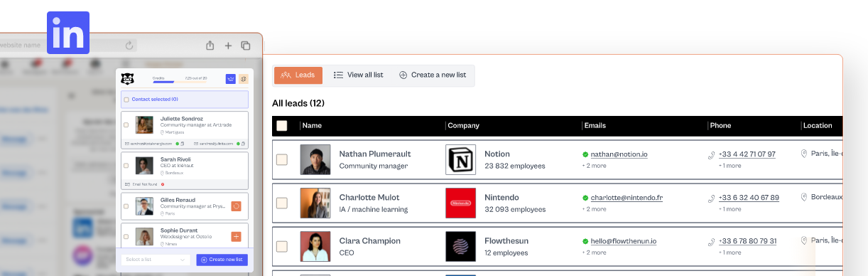Viewport: 868px width, 276px height.
Task: Check Sarah Rivoli in the extension
Action: (x=126, y=166)
